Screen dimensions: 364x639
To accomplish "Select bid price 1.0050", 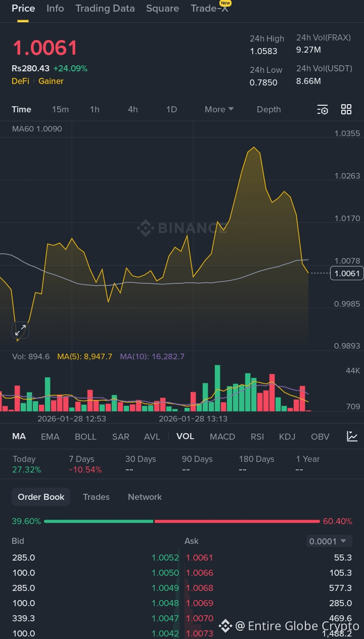I will click(165, 573).
